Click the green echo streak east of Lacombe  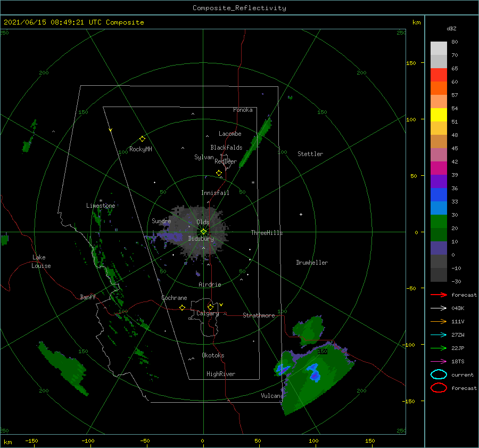[255, 143]
